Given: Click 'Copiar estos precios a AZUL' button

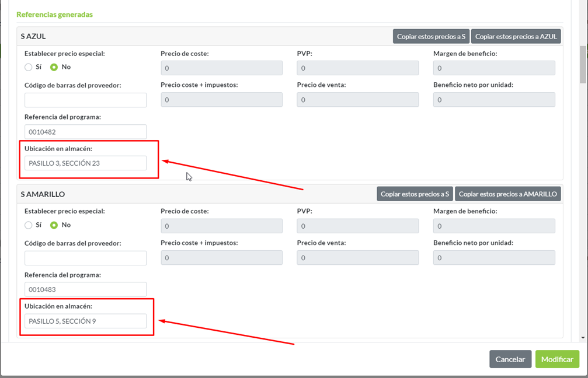Looking at the screenshot, I should point(516,36).
